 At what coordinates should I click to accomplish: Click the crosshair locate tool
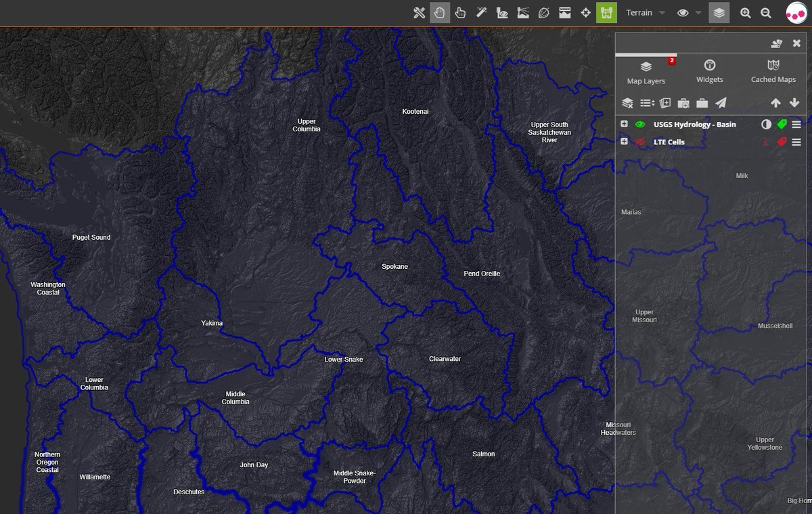pos(586,13)
